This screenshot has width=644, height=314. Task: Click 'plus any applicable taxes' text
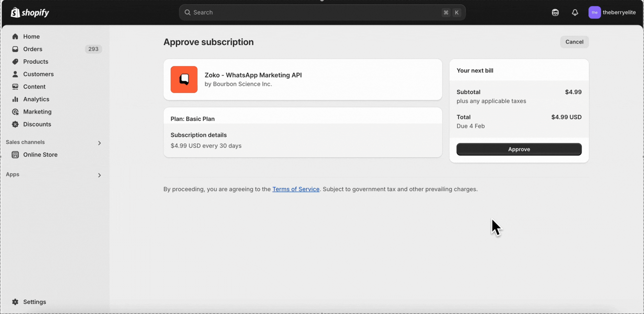[x=491, y=101]
